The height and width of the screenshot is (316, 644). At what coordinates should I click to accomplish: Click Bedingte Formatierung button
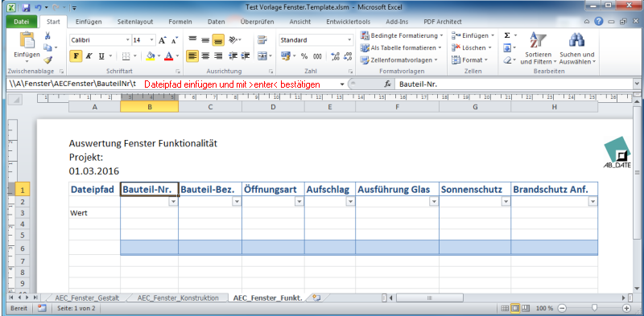coord(402,35)
